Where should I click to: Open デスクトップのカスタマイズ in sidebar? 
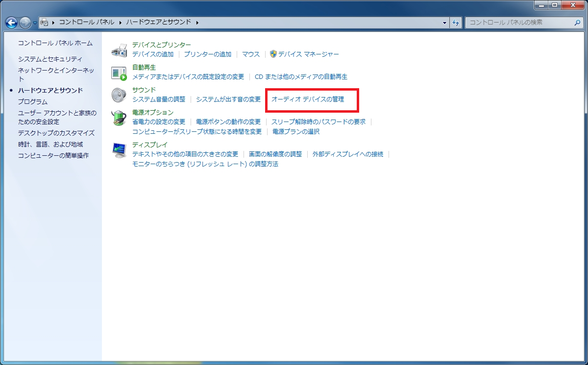pos(56,133)
